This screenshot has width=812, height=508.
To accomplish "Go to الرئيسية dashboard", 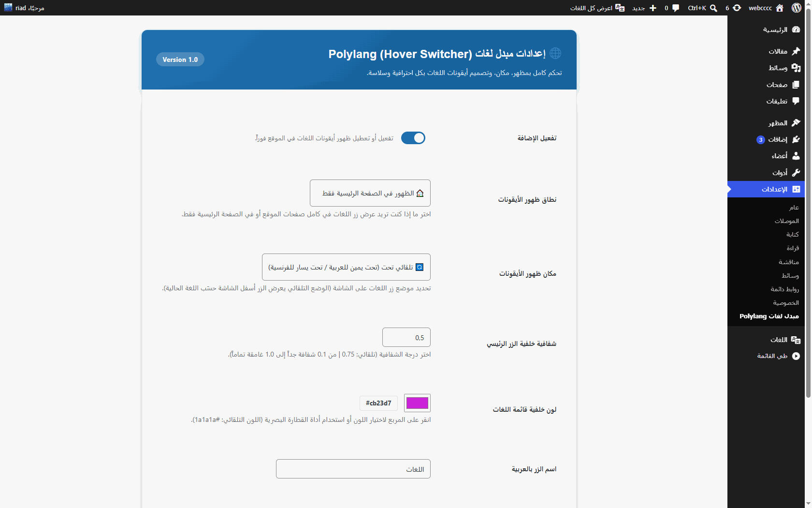I will click(766, 30).
